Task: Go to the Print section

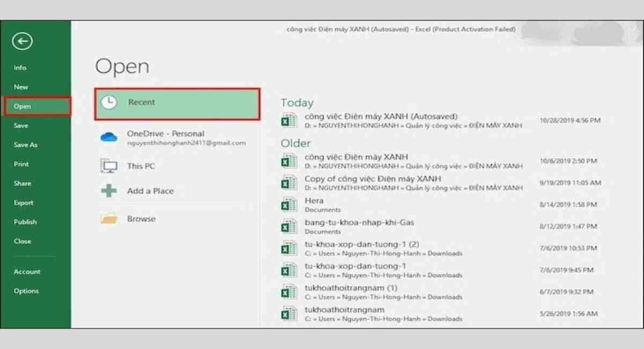Action: pos(21,164)
